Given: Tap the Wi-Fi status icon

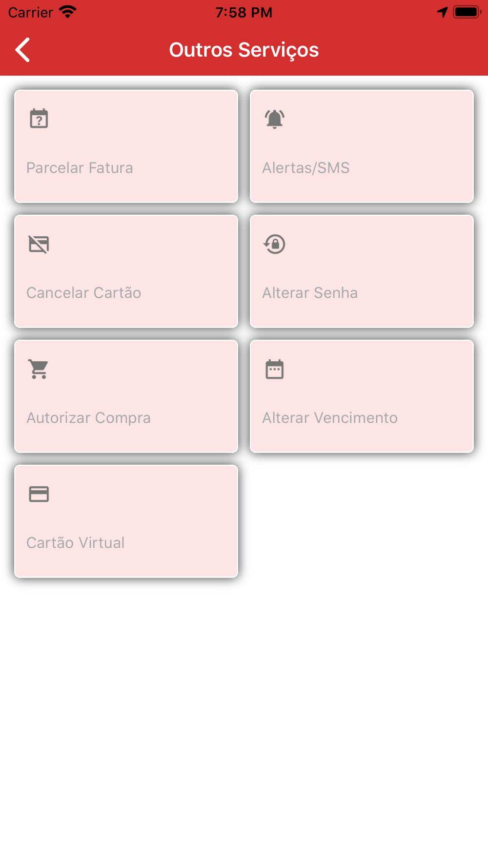Looking at the screenshot, I should [68, 12].
